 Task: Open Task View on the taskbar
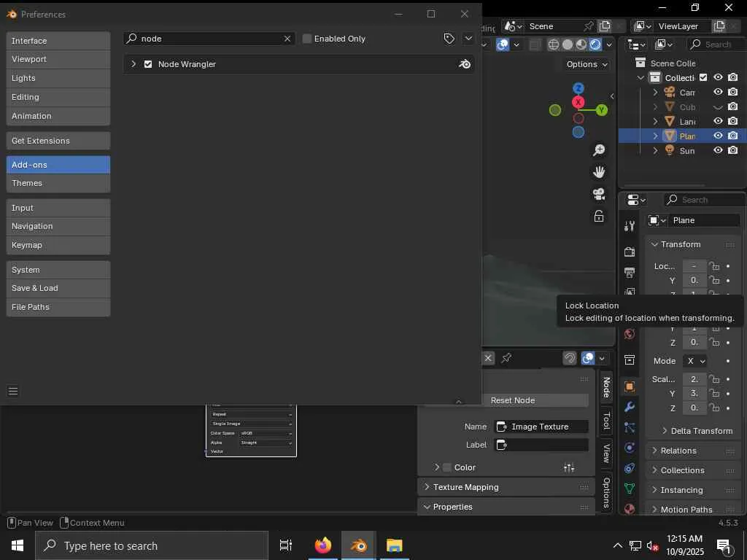[x=286, y=545]
